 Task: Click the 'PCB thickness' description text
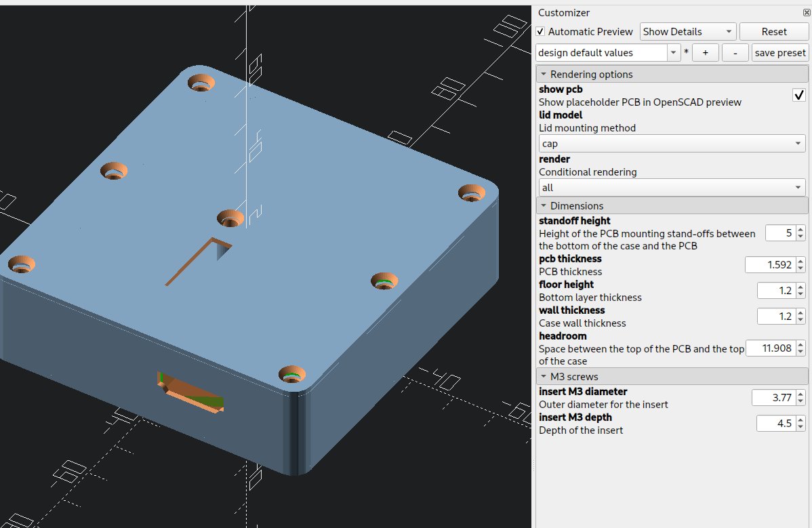(x=571, y=271)
